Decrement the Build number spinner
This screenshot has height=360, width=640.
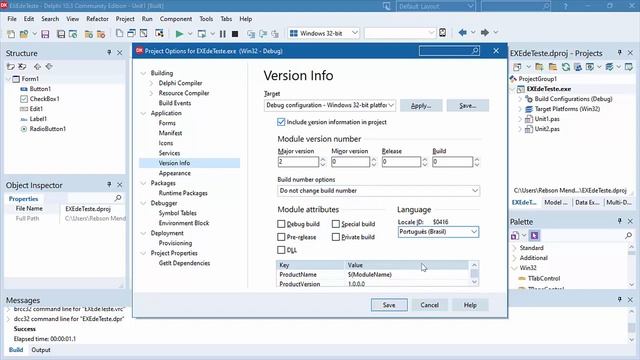pyautogui.click(x=477, y=164)
